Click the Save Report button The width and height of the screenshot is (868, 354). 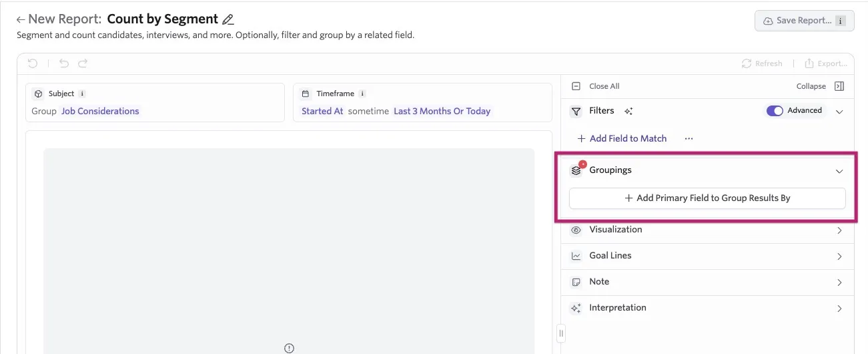pyautogui.click(x=804, y=21)
